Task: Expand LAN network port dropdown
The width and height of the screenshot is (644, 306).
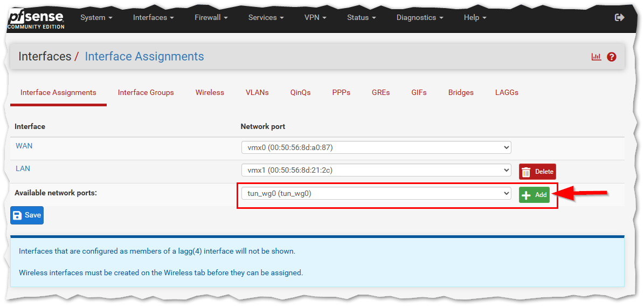Action: point(376,170)
